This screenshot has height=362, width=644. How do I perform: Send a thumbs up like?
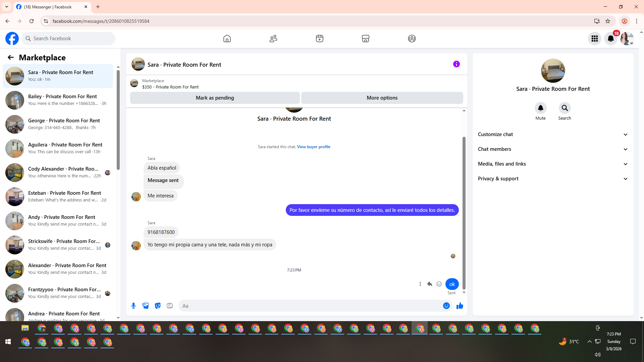(x=460, y=306)
